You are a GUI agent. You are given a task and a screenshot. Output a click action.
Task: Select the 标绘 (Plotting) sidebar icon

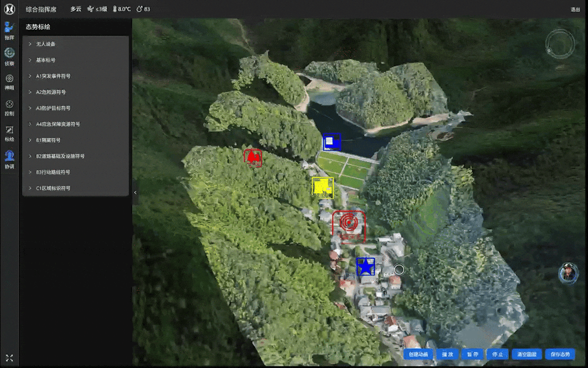pos(9,132)
